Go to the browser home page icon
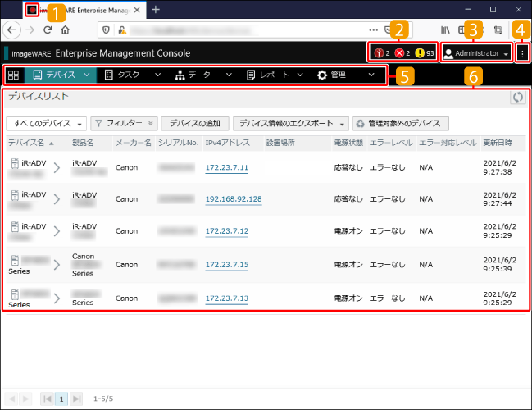Screen dimensions: 532x410 pos(65,29)
